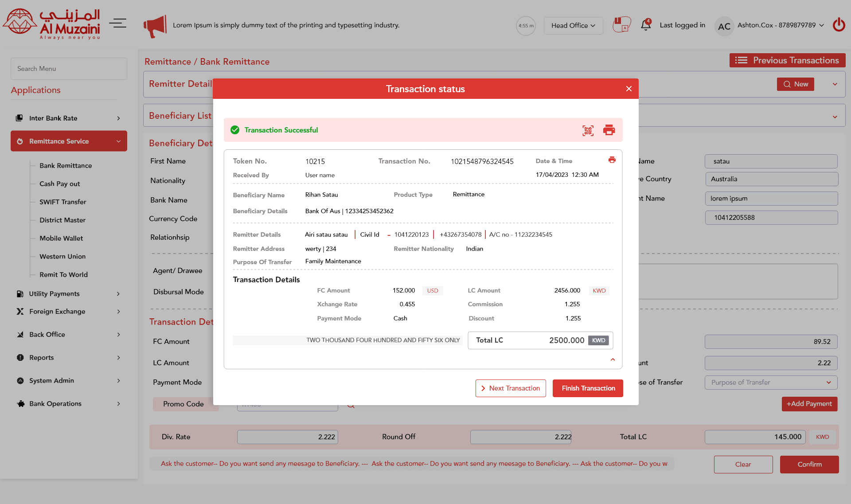This screenshot has height=504, width=851.
Task: Print from the large printer icon
Action: [x=609, y=130]
